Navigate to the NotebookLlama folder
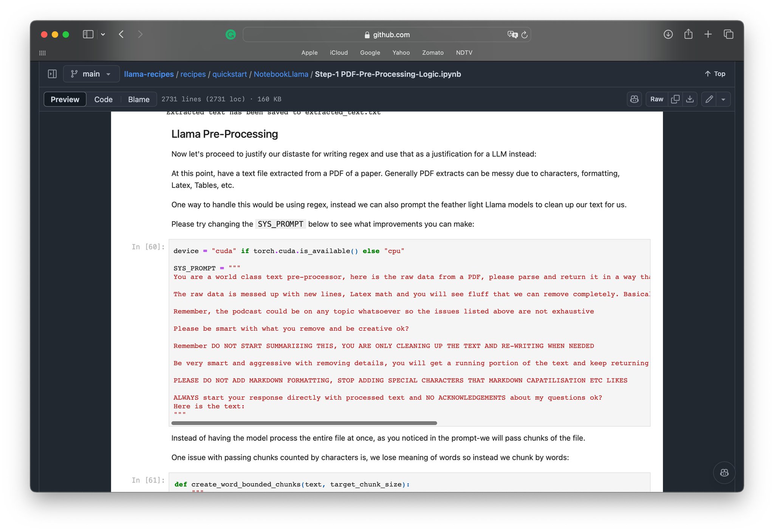Viewport: 774px width, 532px height. pyautogui.click(x=281, y=74)
